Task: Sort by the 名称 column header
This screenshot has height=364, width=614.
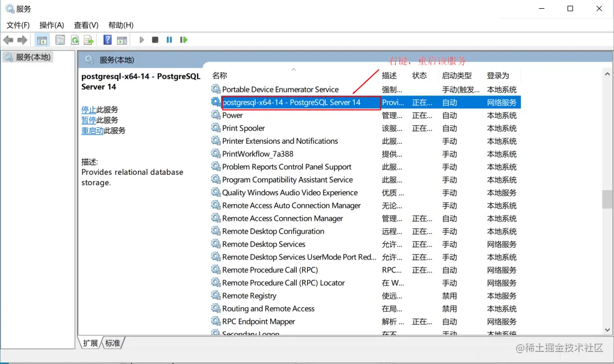Action: [220, 75]
